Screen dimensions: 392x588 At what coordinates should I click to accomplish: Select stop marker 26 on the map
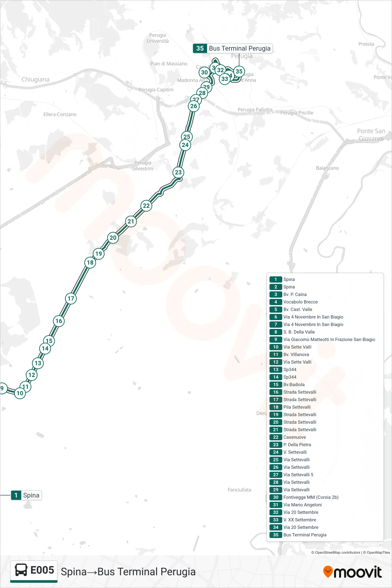[194, 106]
